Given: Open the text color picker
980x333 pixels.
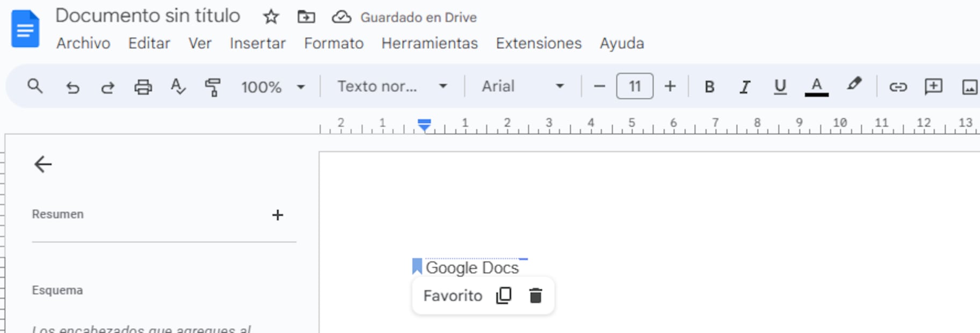Looking at the screenshot, I should click(x=816, y=87).
